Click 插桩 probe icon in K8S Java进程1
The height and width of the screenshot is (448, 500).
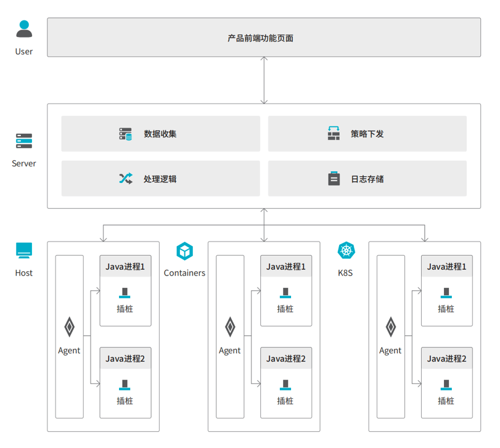tap(446, 293)
